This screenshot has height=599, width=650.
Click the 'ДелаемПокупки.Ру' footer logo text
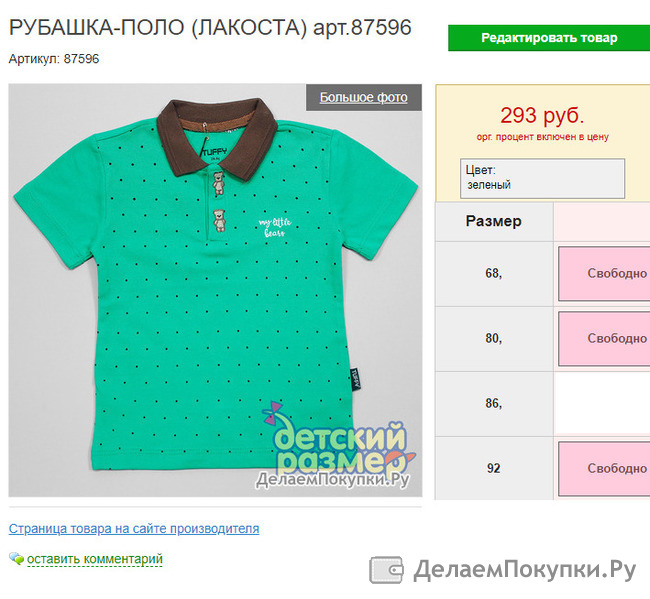[524, 570]
